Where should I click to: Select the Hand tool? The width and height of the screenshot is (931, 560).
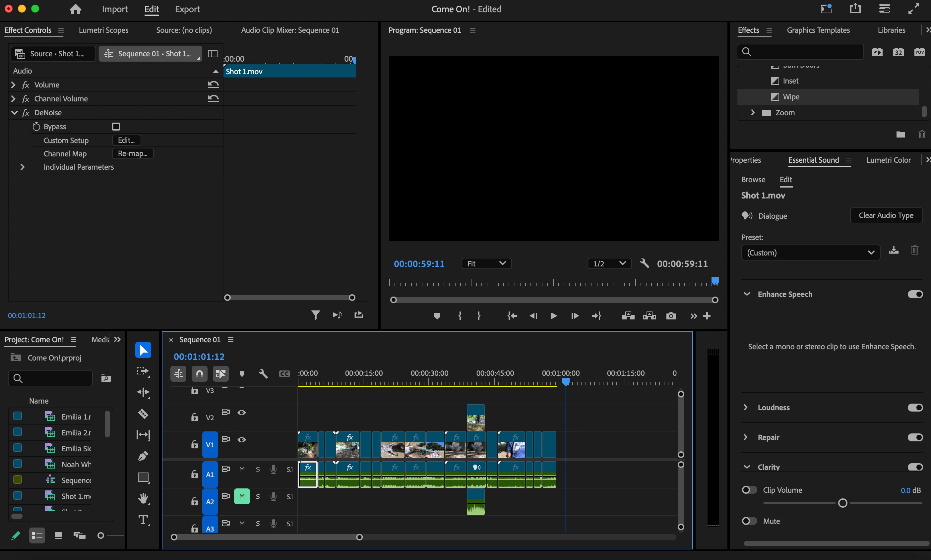[143, 498]
